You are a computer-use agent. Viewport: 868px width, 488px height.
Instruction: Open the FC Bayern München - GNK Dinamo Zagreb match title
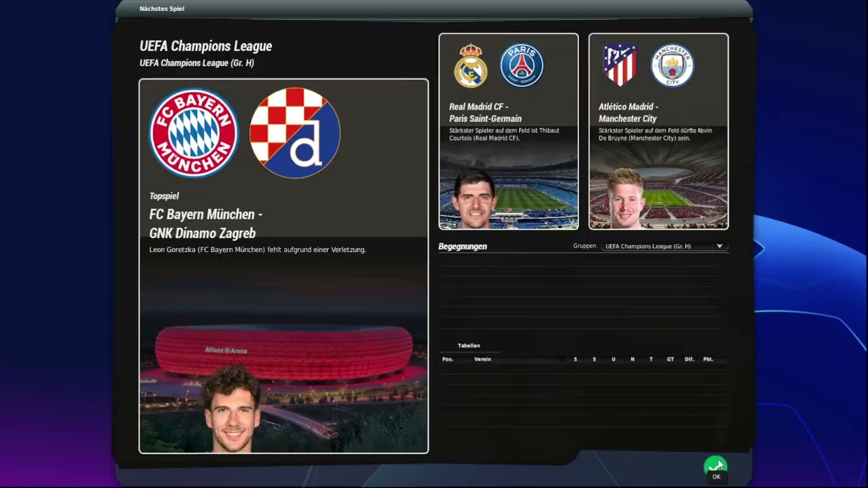pos(206,224)
